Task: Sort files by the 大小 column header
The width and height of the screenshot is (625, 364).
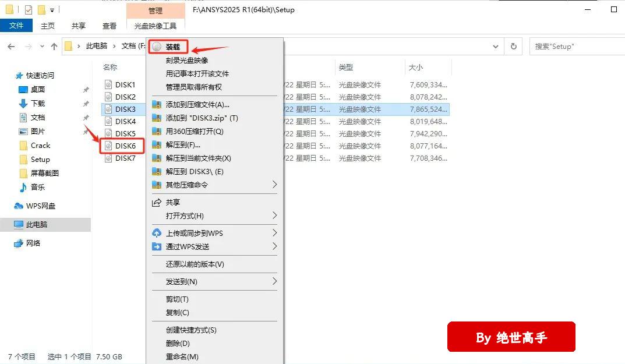Action: click(416, 68)
